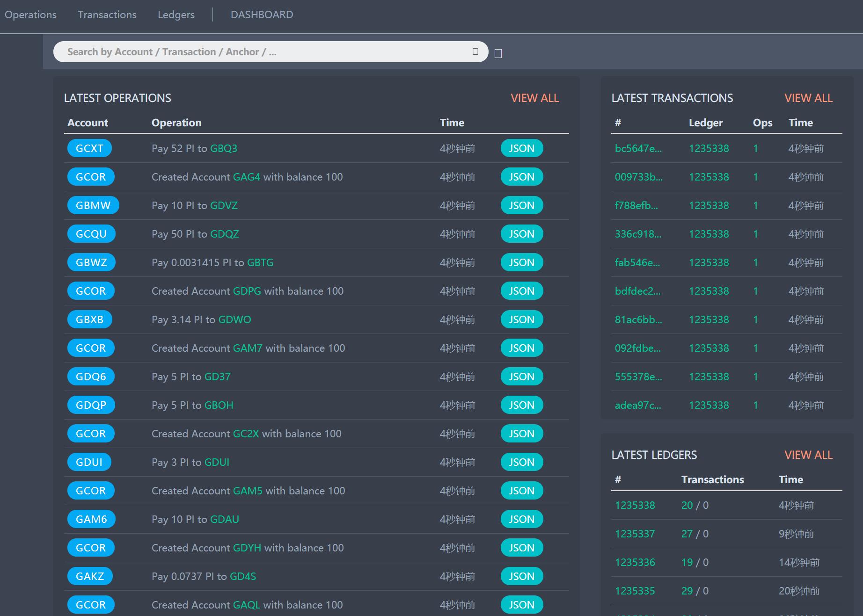Screen dimensions: 863x616
Task: Open the Transactions menu item
Action: 107,14
